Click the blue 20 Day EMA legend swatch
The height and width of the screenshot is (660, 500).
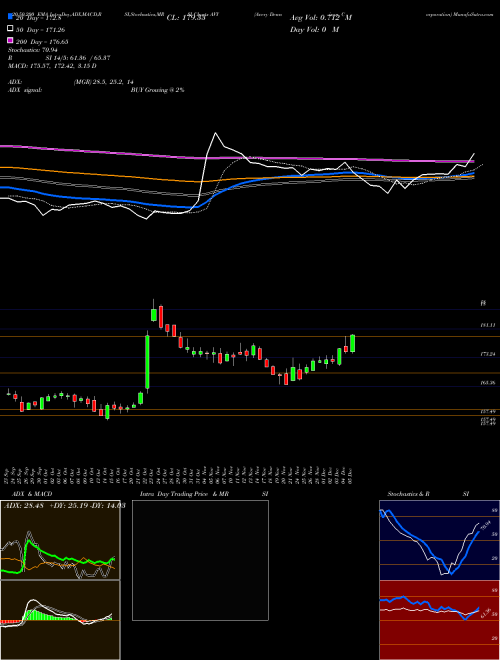[x=10, y=17]
